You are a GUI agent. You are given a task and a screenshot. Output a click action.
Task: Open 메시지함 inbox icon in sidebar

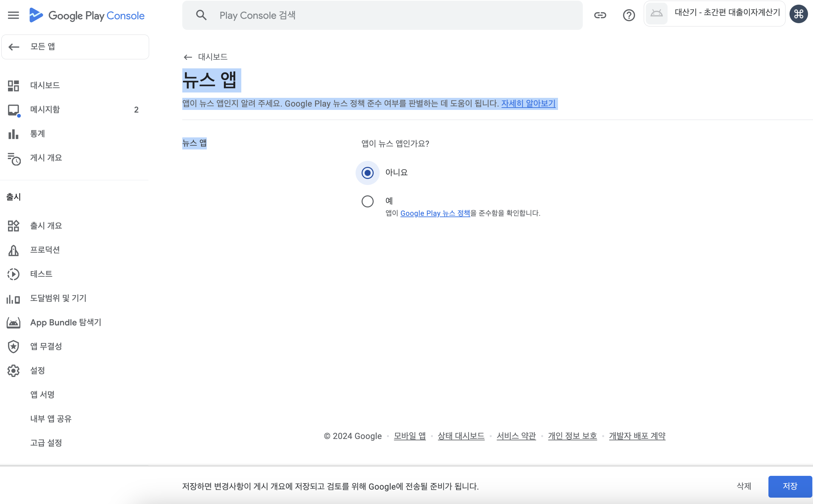pos(14,110)
